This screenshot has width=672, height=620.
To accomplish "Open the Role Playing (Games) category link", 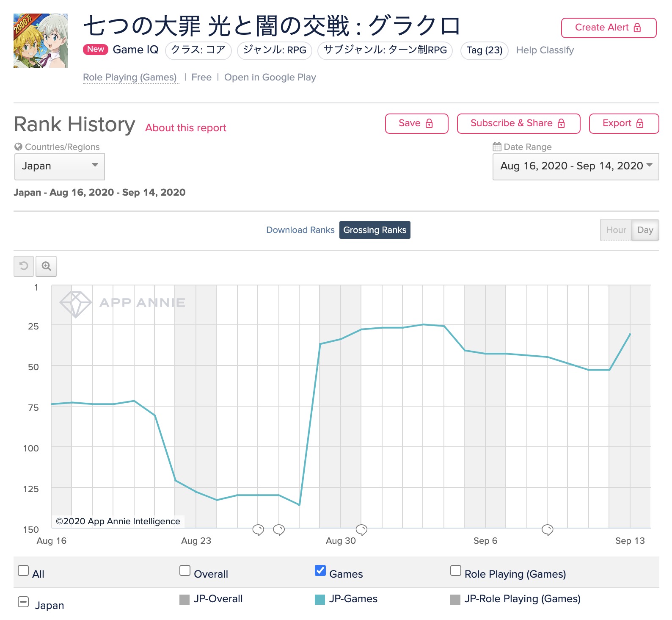I will click(130, 77).
